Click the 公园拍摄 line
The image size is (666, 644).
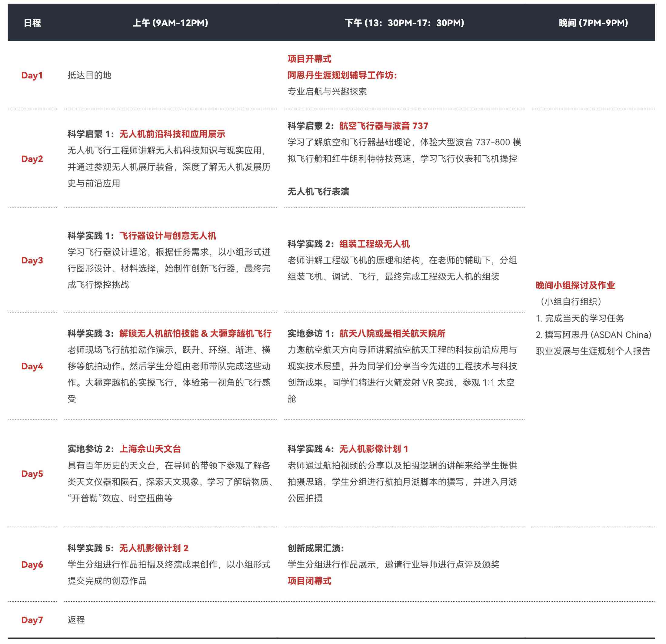click(x=305, y=498)
